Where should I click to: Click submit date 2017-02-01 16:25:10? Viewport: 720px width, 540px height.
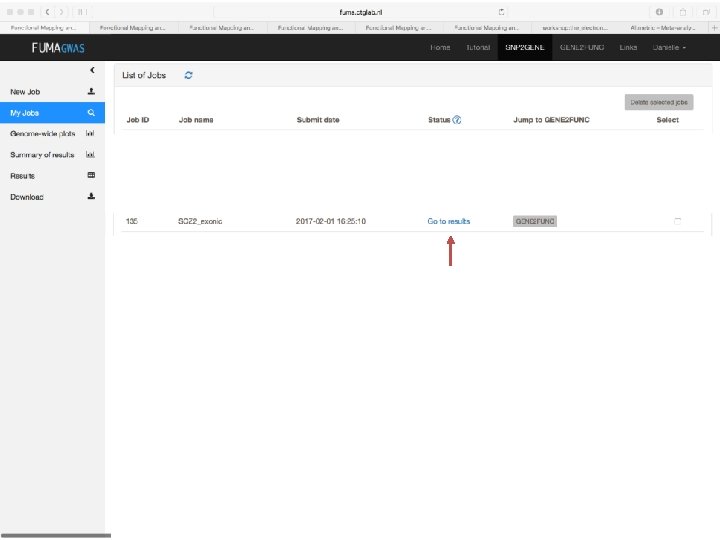(x=331, y=221)
